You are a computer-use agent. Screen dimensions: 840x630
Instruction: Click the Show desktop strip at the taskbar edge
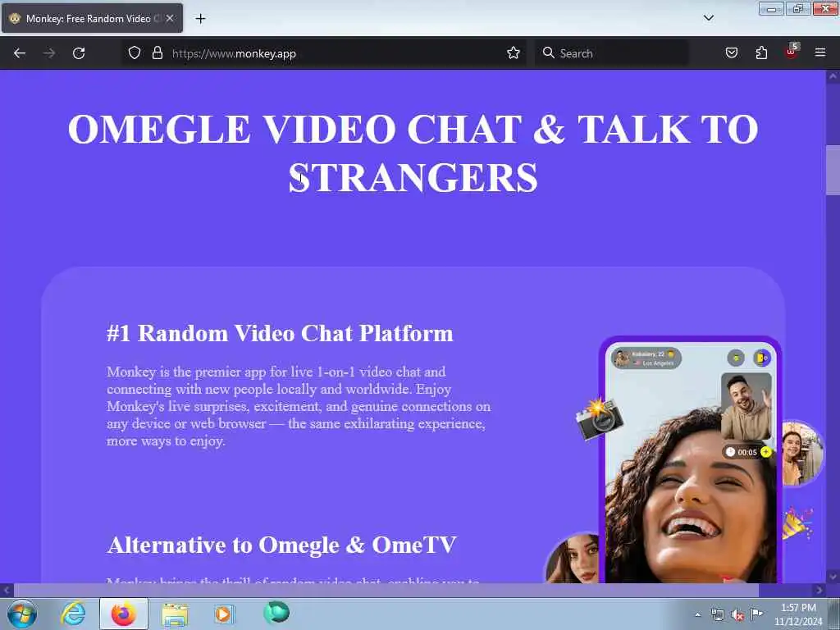(x=834, y=614)
